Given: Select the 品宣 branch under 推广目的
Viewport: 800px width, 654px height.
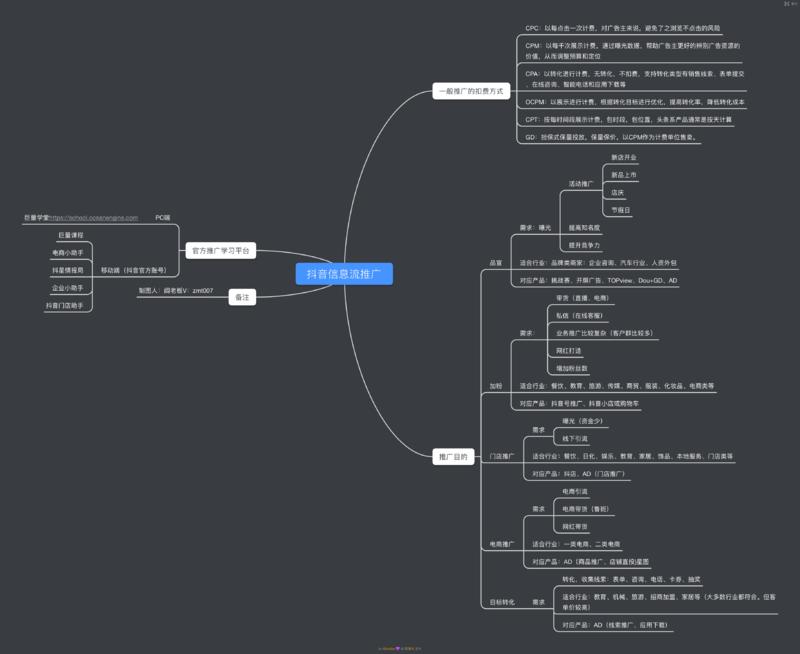Looking at the screenshot, I should 496,263.
